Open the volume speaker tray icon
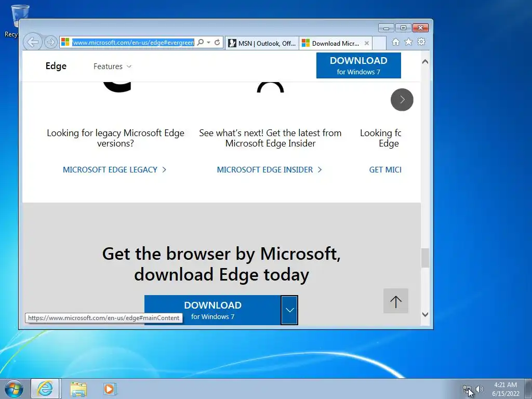532x399 pixels. point(479,389)
